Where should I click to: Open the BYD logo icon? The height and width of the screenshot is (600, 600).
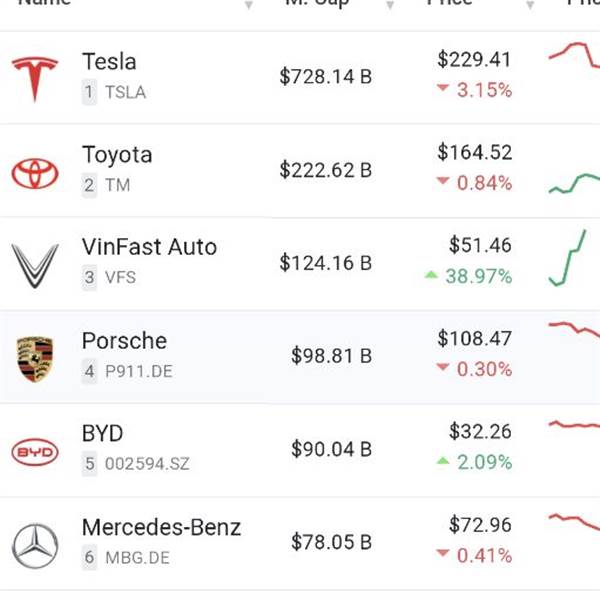[x=35, y=452]
